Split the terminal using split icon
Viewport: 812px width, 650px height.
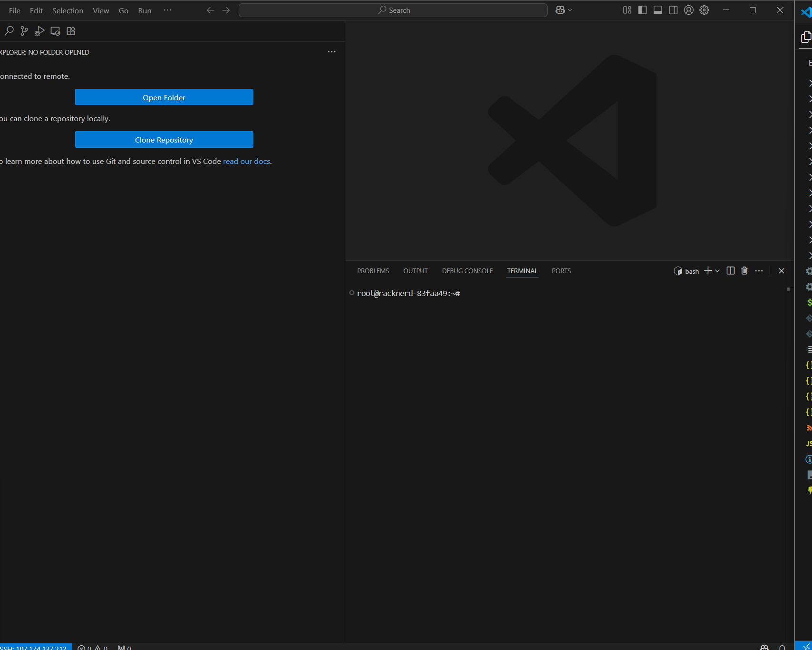click(x=731, y=271)
